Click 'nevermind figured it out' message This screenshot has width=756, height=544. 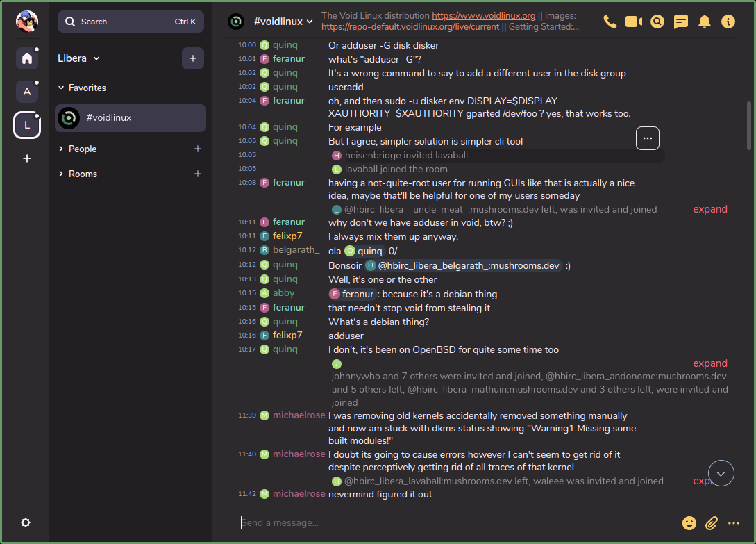coord(380,494)
